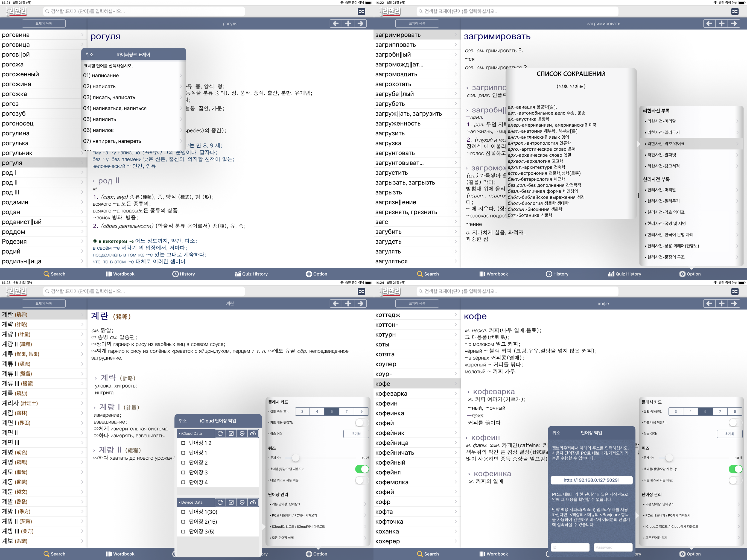Expand the 러한사전-알파벳 appendix row

pos(691,155)
